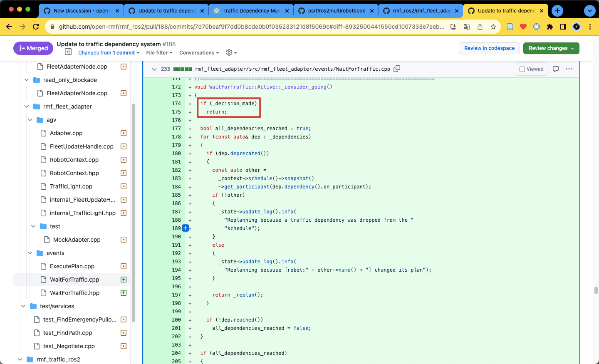Open WaitForTraffic.hpp in file tree
The height and width of the screenshot is (364, 599).
pos(74,293)
